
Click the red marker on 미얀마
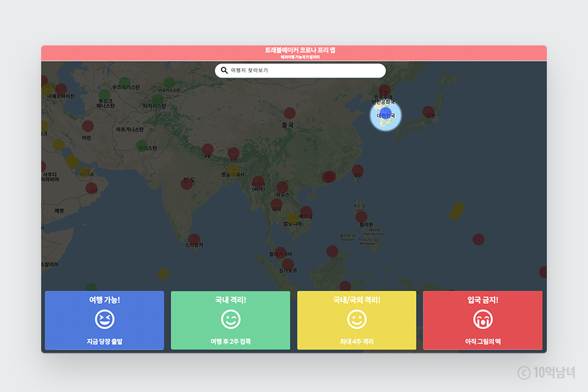point(258,182)
